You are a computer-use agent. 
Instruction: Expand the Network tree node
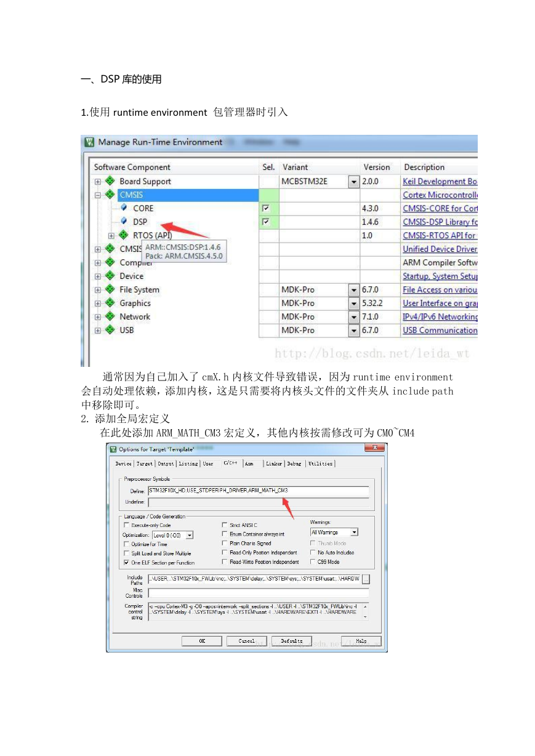98,317
